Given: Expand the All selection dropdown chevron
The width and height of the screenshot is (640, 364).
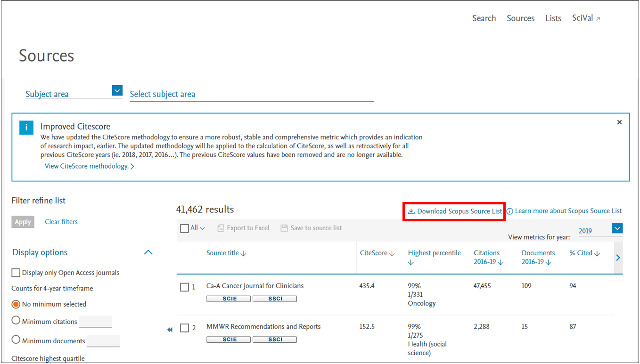Looking at the screenshot, I should (203, 228).
